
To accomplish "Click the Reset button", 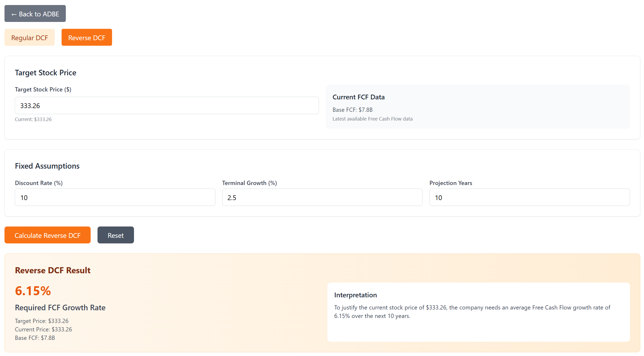I will 115,235.
